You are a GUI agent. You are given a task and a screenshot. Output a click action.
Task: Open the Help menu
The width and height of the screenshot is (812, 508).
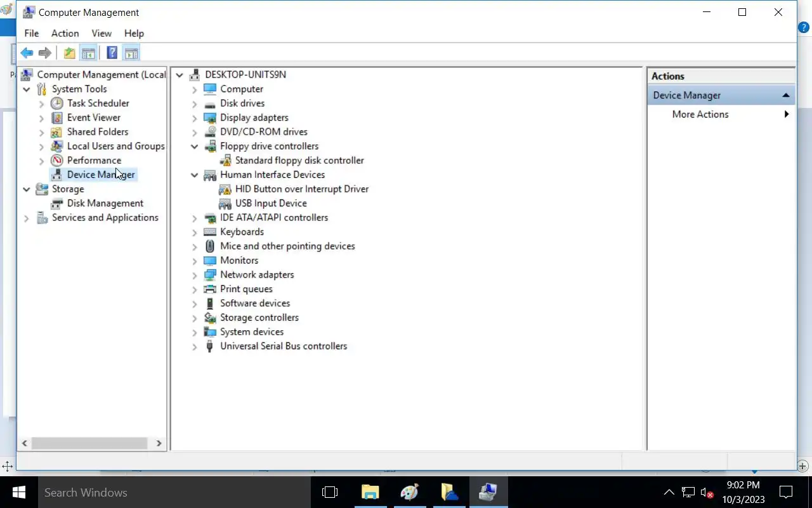134,33
